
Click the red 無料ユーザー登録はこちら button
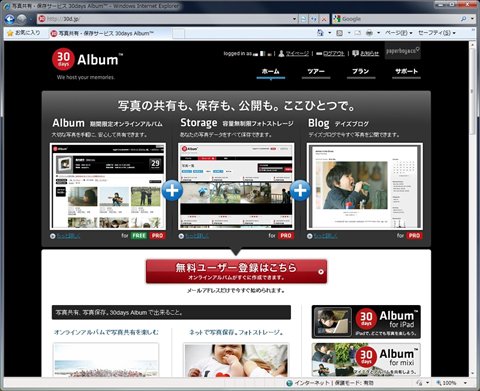(236, 271)
